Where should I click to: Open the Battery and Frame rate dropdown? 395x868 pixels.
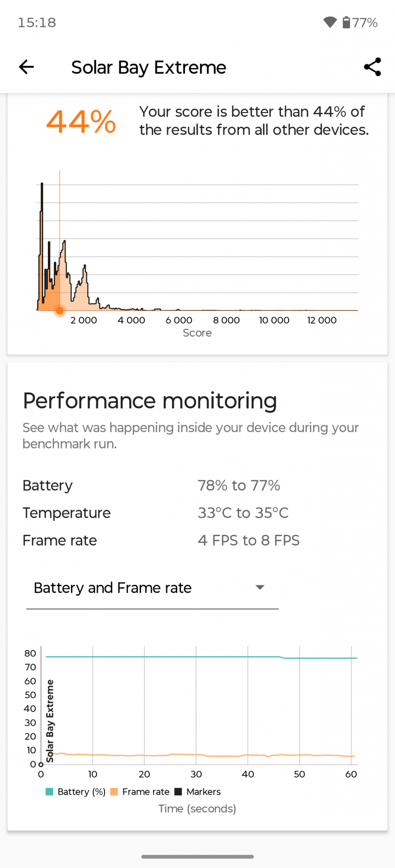point(152,588)
